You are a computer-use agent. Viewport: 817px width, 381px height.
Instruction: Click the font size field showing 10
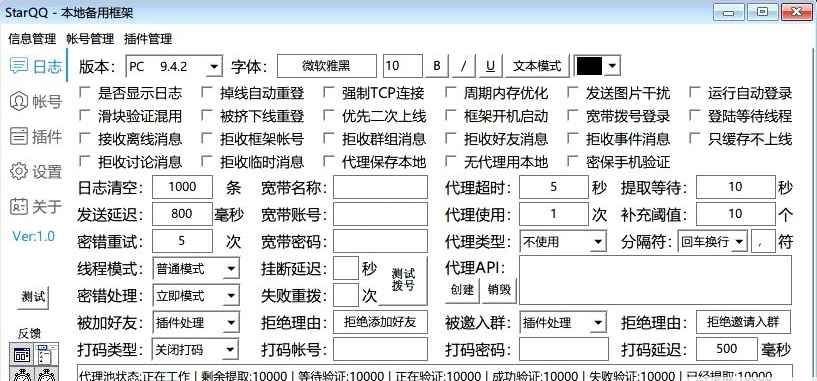(x=403, y=66)
